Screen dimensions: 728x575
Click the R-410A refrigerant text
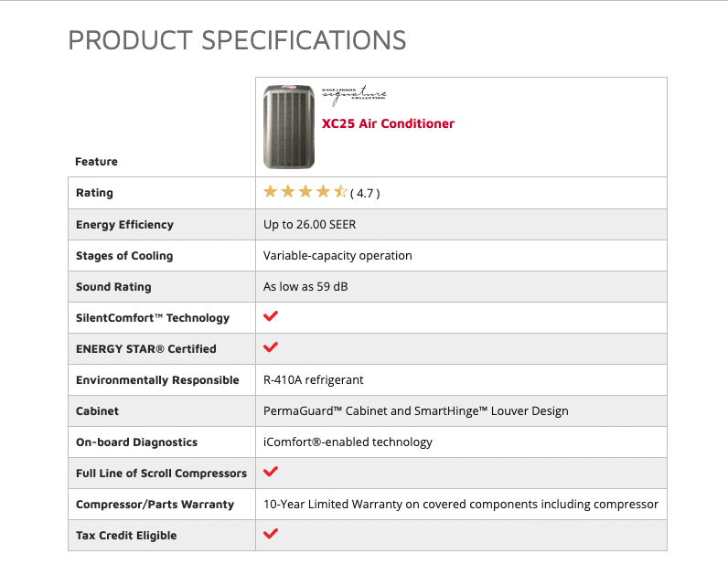[x=314, y=380]
